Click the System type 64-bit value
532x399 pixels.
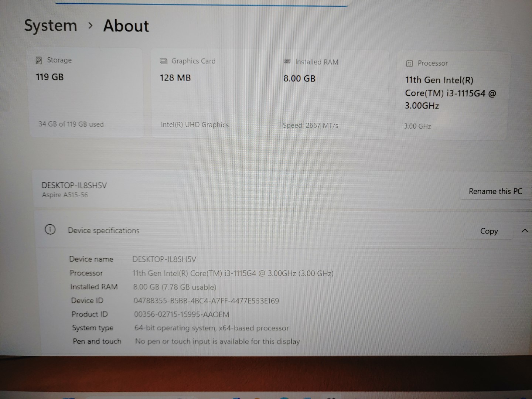[211, 328]
